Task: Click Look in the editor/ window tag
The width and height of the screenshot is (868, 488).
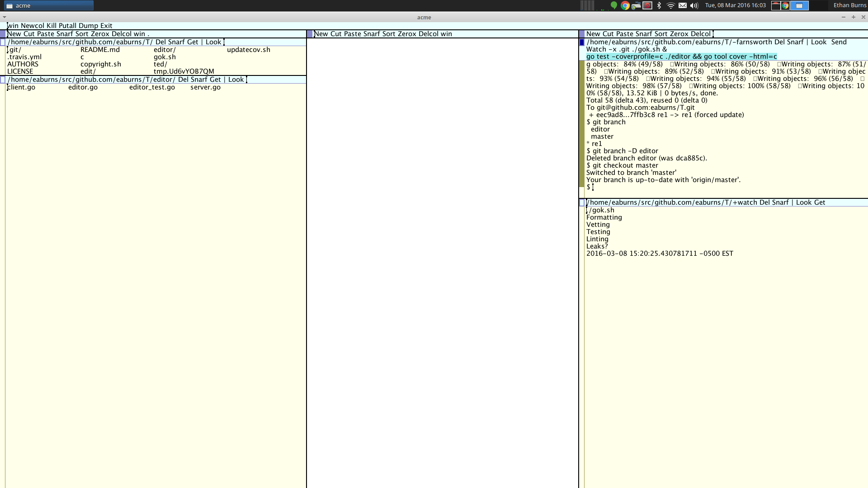Action: coord(236,80)
